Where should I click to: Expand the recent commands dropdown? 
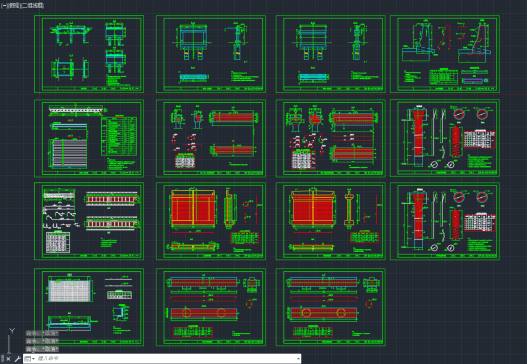(30, 359)
